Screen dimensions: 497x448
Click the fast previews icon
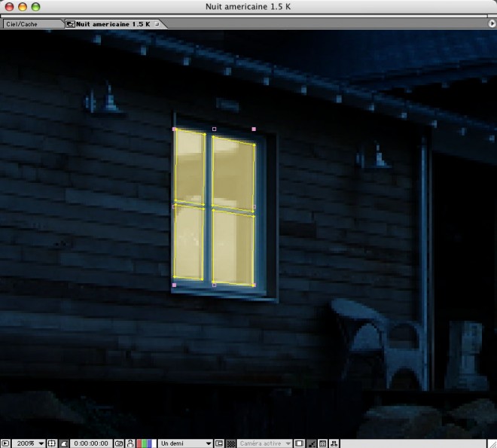pyautogui.click(x=312, y=443)
